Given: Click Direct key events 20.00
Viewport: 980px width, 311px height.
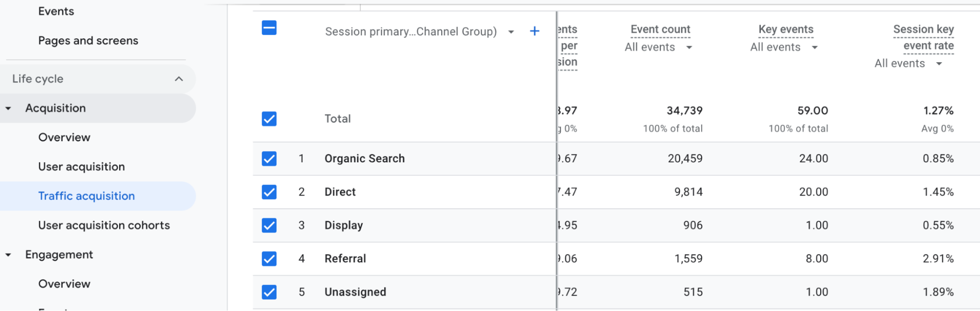Looking at the screenshot, I should [814, 192].
